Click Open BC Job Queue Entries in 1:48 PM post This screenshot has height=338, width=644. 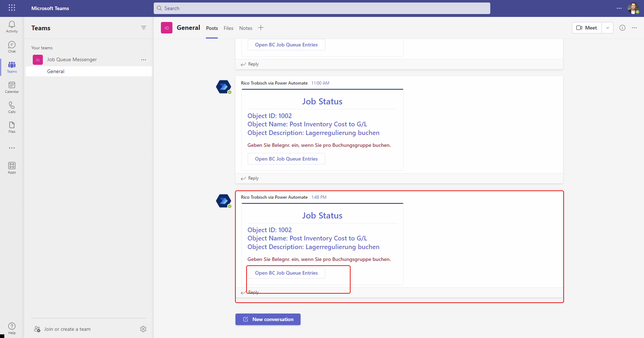point(287,273)
